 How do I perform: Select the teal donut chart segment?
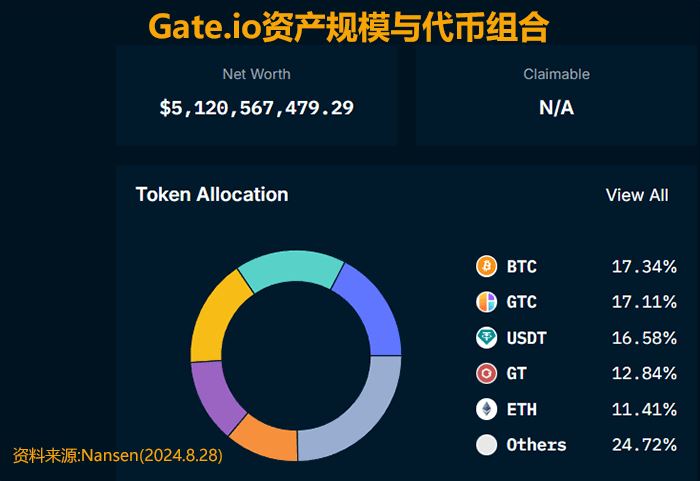pyautogui.click(x=292, y=270)
